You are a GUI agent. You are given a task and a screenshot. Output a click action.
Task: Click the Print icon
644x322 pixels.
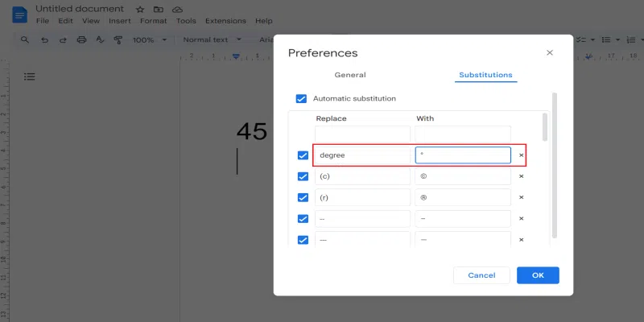82,39
